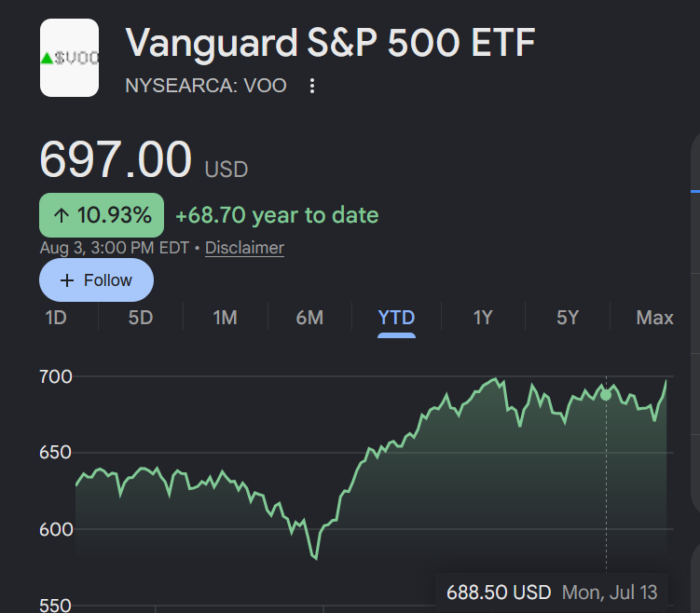700x613 pixels.
Task: Switch chart to 5D range
Action: tap(141, 318)
